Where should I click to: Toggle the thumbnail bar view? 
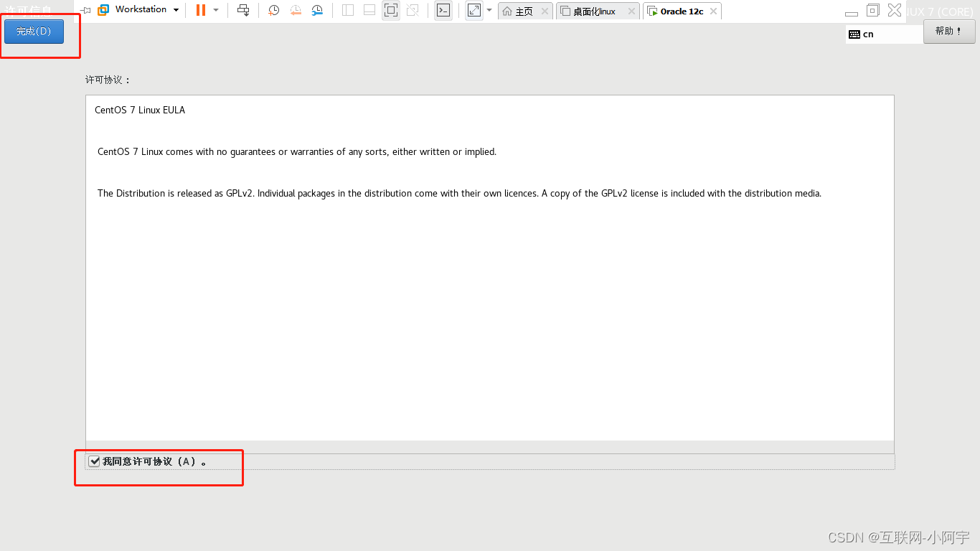click(369, 10)
